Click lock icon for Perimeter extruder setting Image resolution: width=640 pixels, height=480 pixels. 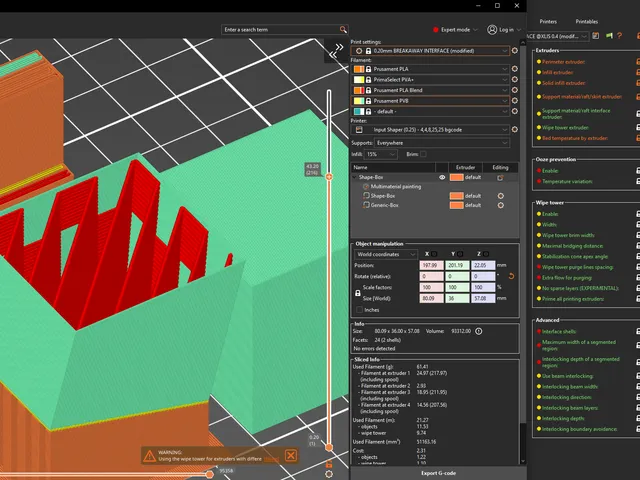638,62
